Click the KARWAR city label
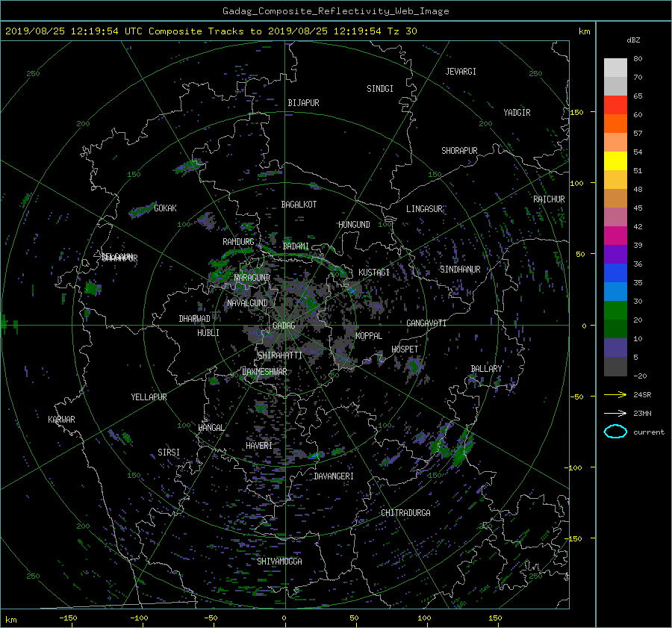 pyautogui.click(x=61, y=419)
